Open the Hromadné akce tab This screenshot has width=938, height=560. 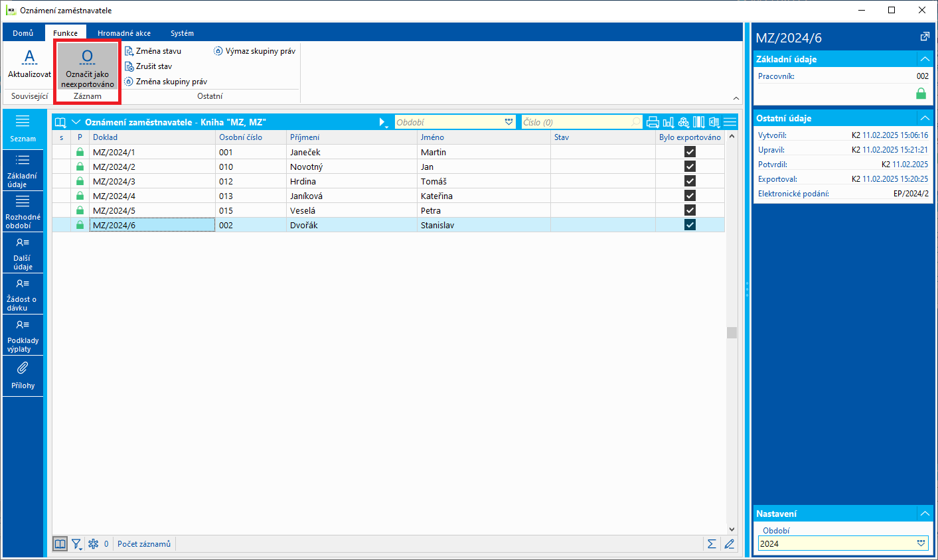[x=124, y=33]
